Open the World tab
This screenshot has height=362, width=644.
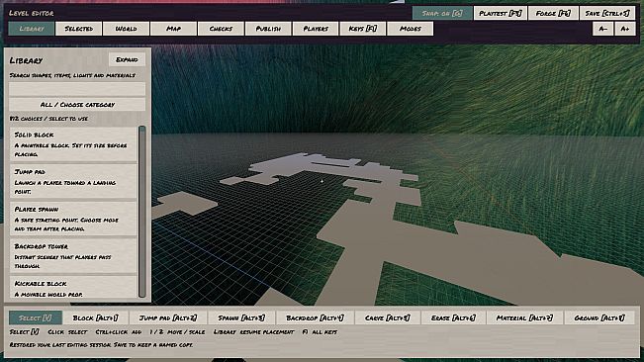coord(126,29)
